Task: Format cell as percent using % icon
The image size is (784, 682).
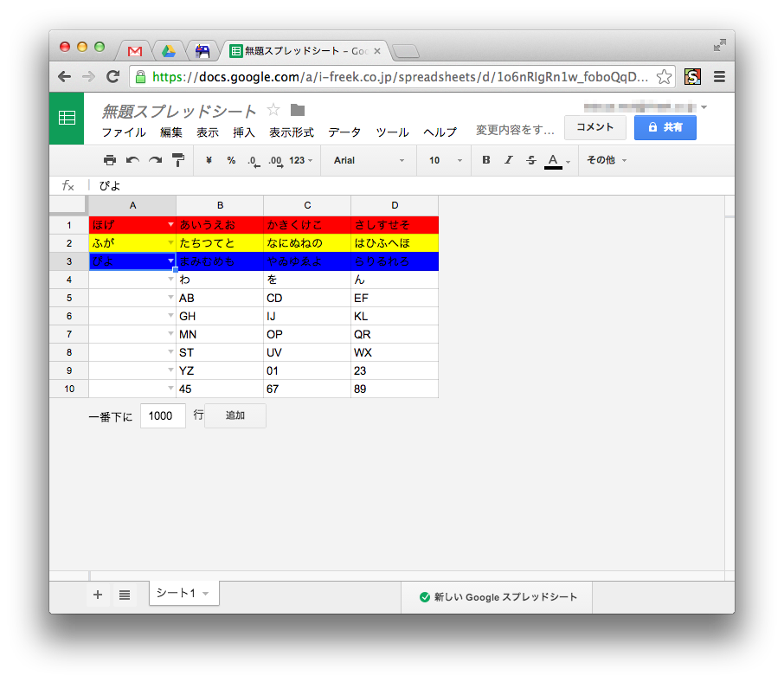Action: (x=229, y=160)
